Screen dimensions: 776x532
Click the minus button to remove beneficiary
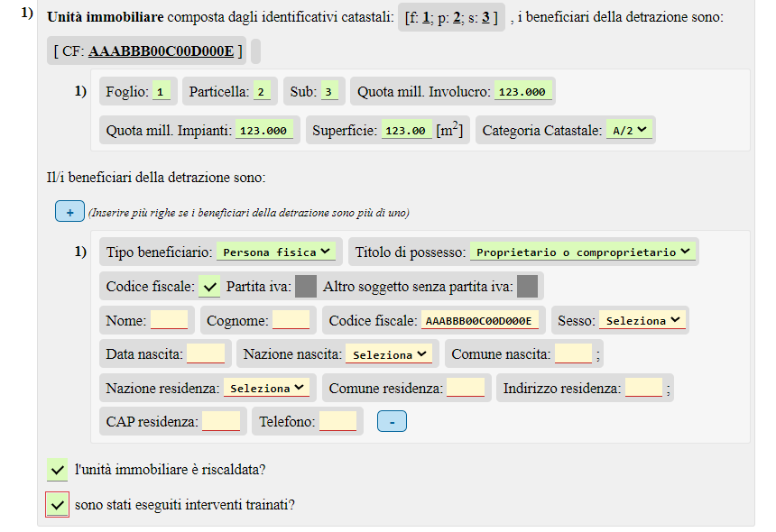(x=392, y=421)
